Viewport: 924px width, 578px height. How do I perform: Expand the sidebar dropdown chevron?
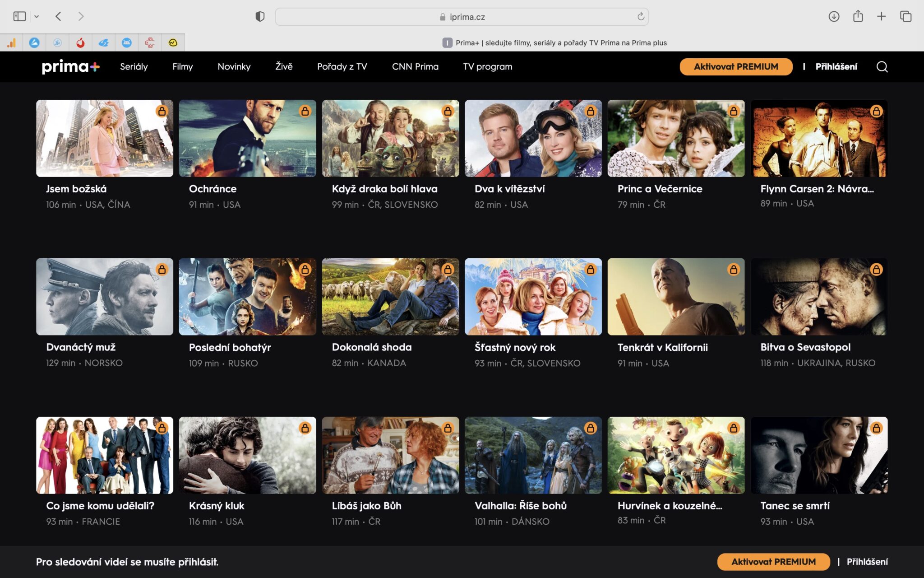37,17
